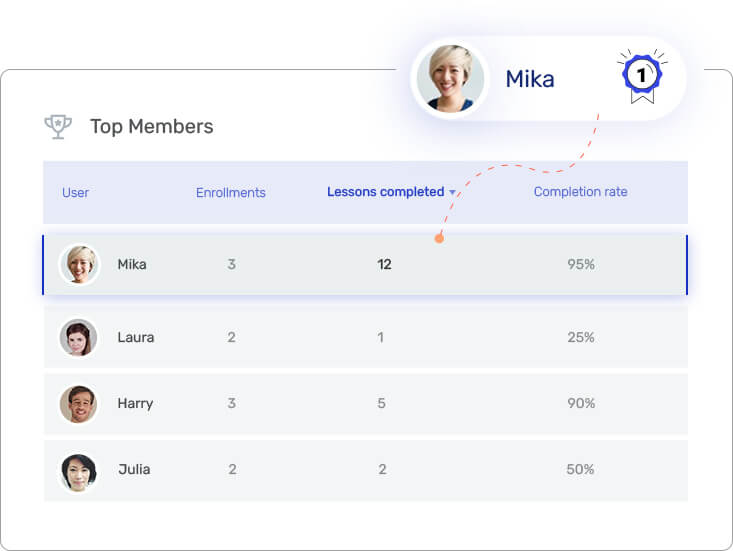Click the orange dot on Mika's row
This screenshot has height=551, width=733.
click(439, 239)
